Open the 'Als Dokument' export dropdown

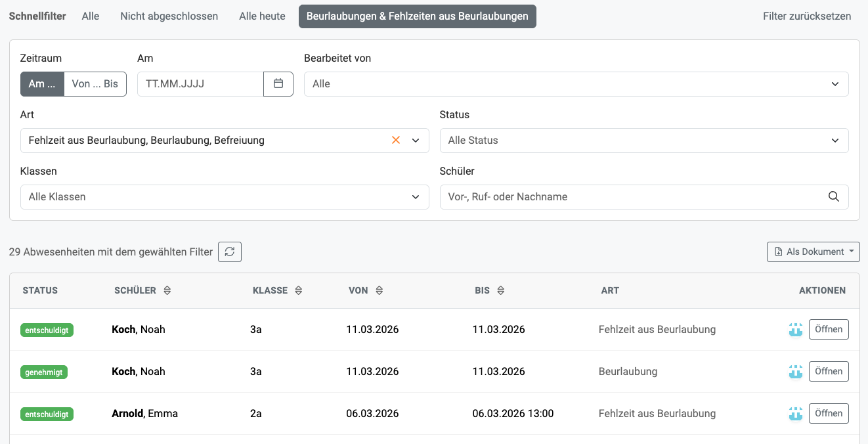[x=813, y=252]
